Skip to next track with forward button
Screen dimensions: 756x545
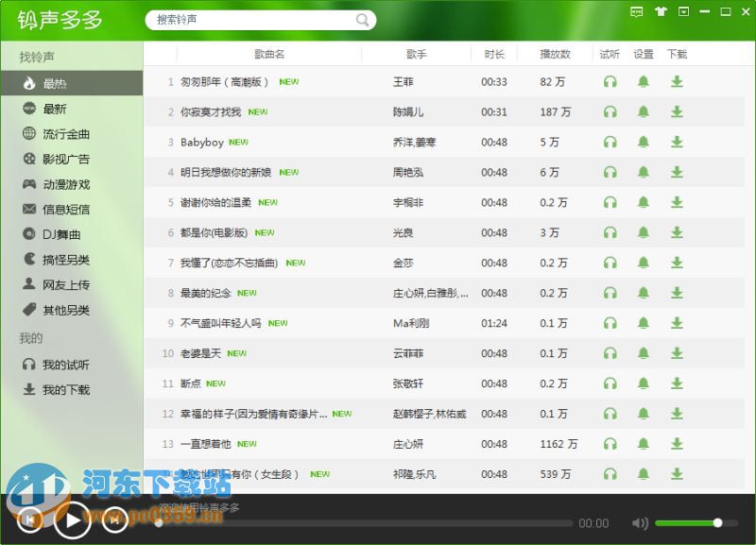coord(115,520)
